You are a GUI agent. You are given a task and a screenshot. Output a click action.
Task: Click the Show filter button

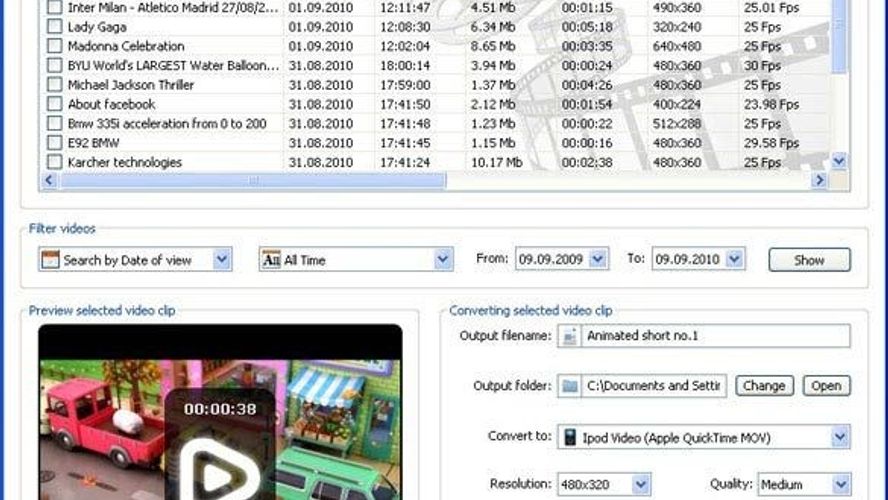(x=809, y=260)
